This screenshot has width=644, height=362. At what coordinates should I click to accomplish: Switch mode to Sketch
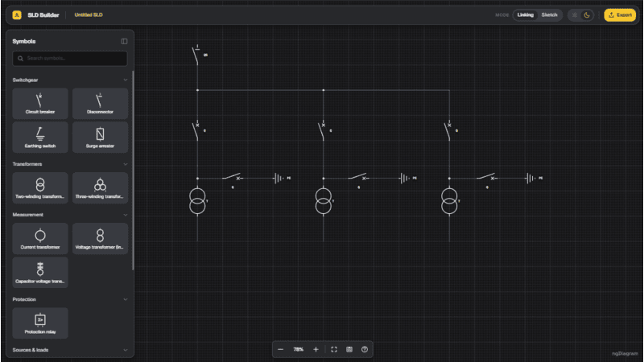pos(549,15)
